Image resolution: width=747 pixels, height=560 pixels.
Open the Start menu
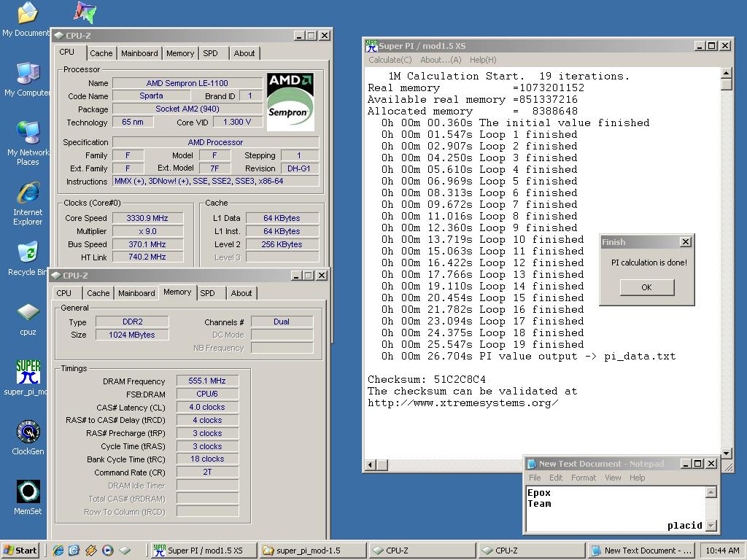tap(20, 551)
